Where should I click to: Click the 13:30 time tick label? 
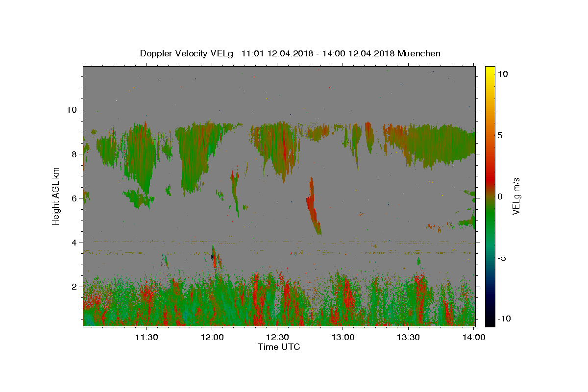(x=408, y=337)
